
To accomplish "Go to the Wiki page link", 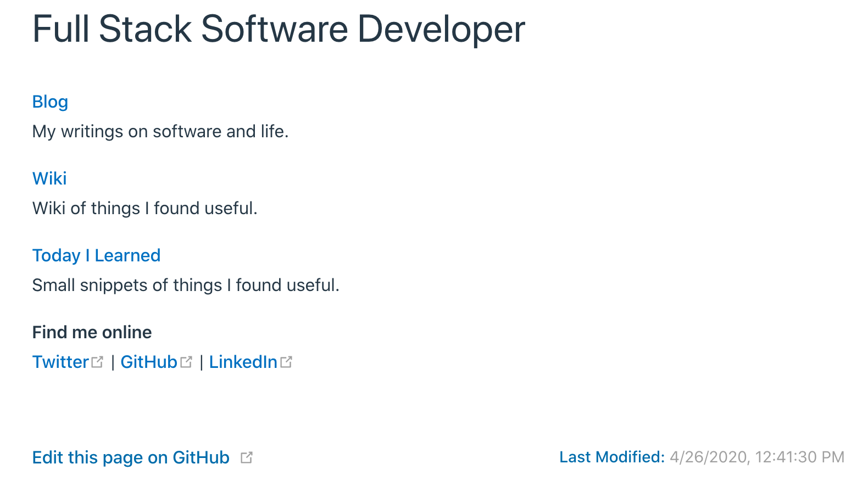I will tap(49, 179).
